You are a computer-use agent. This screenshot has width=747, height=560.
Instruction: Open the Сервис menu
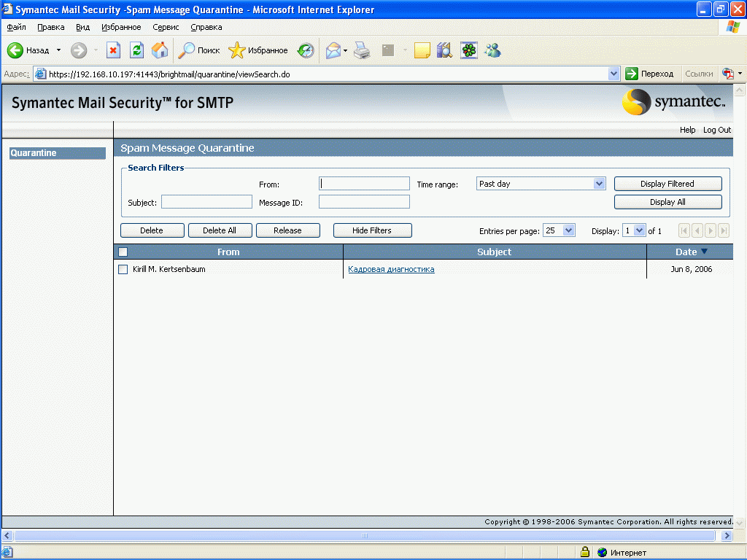tap(166, 27)
